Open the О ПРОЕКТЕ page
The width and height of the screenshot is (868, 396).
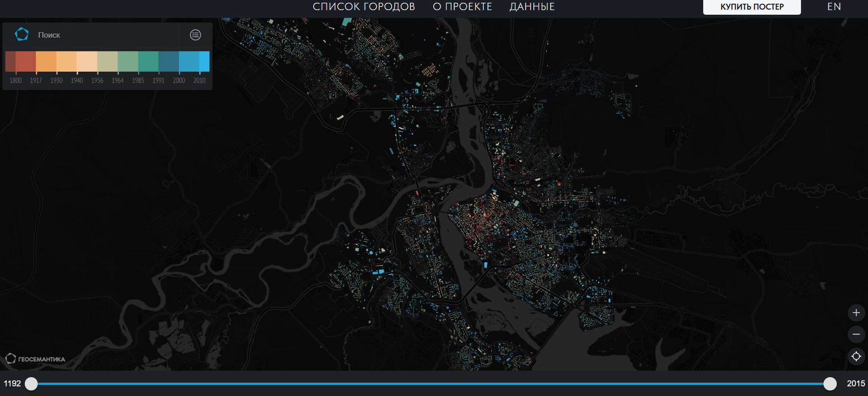(x=462, y=6)
